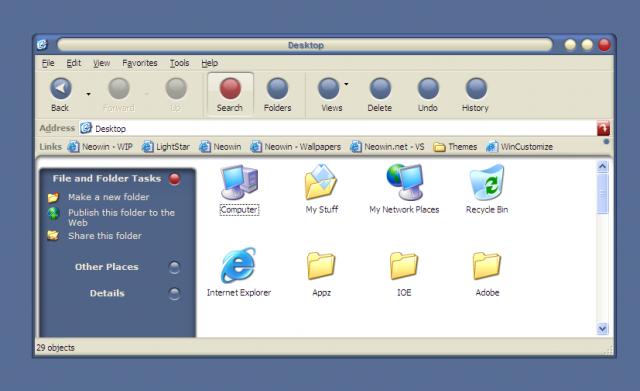Click Make a new folder
The image size is (640, 391).
pos(109,197)
